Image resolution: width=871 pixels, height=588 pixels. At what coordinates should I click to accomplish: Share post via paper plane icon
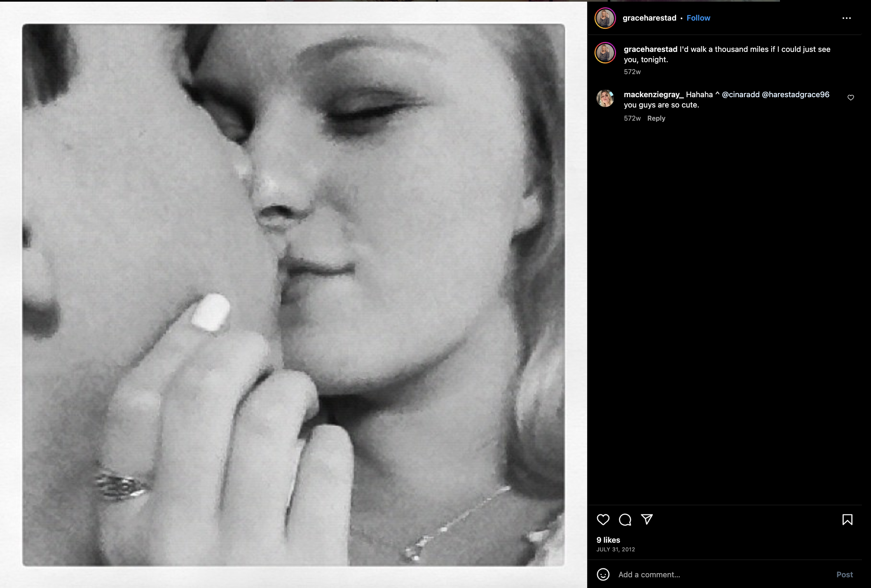647,519
